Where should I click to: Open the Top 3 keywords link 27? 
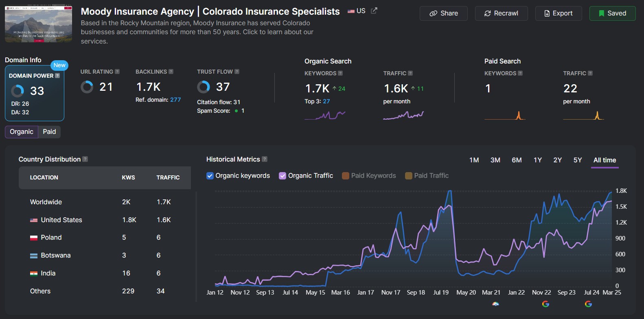coord(326,101)
